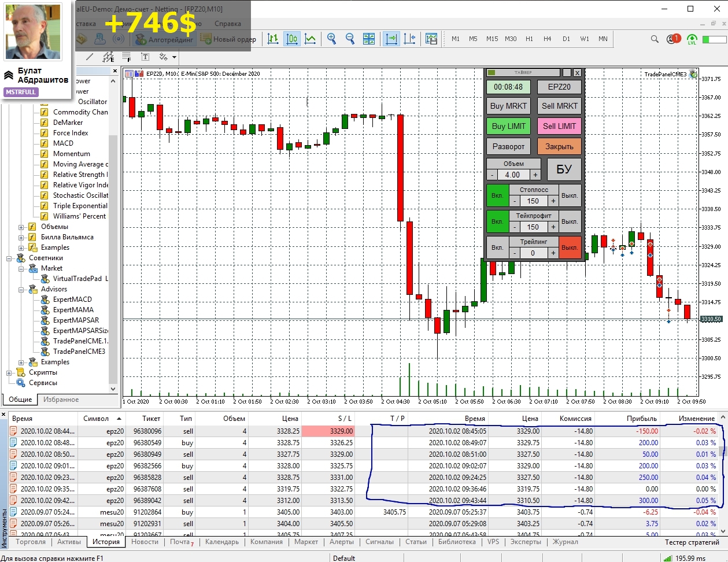
Task: Switch to Избранное tab in Navigator
Action: tap(61, 400)
